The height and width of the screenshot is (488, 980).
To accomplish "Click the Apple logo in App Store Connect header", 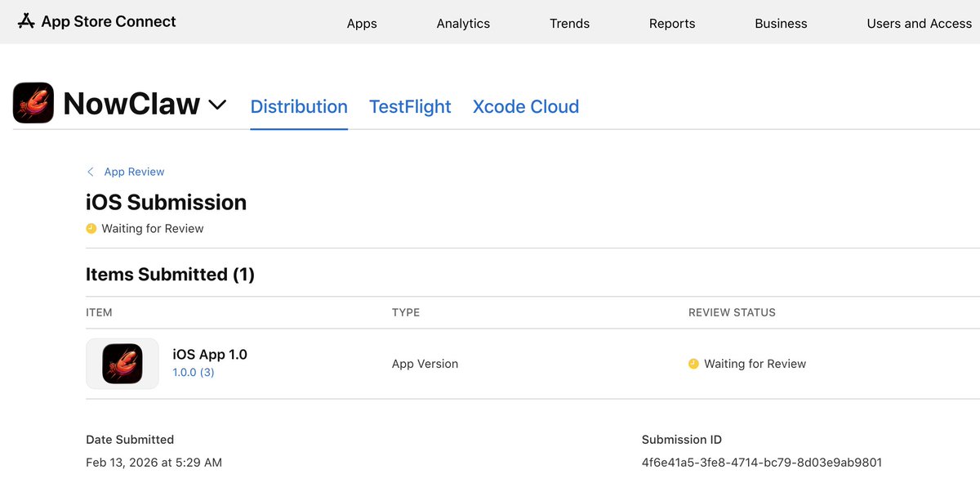I will click(x=26, y=21).
